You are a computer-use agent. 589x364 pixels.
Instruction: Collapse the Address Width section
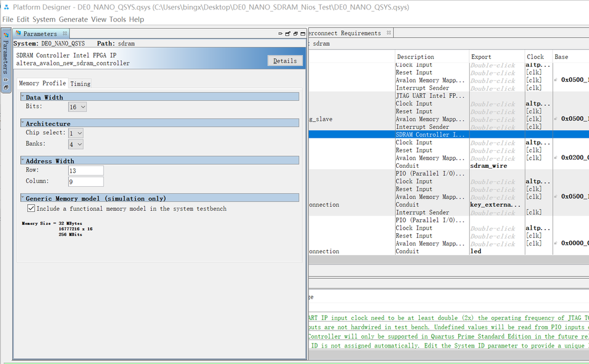click(23, 161)
